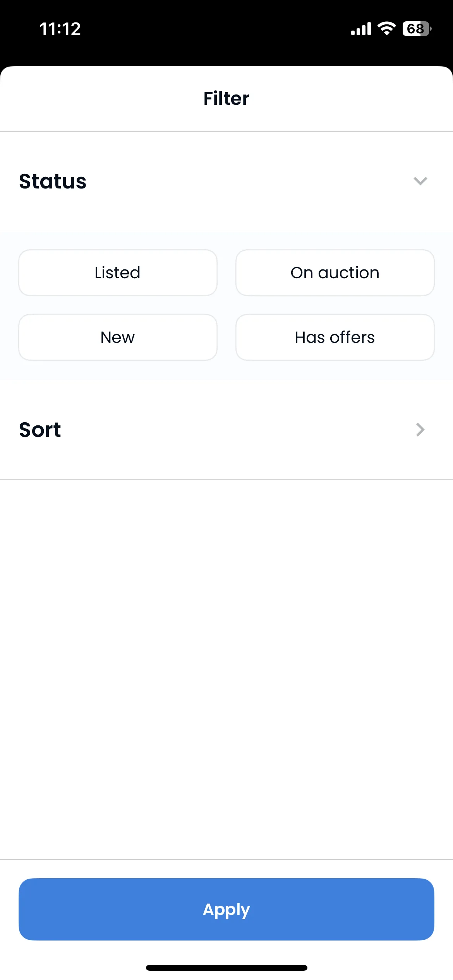This screenshot has width=453, height=980.
Task: Tap the home indicator bar
Action: pyautogui.click(x=226, y=968)
